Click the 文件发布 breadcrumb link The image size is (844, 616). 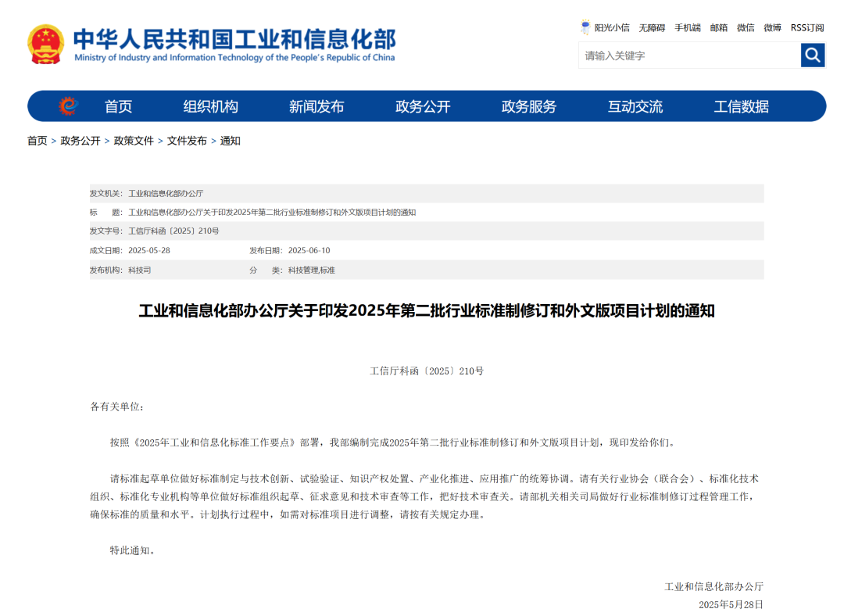coord(187,141)
